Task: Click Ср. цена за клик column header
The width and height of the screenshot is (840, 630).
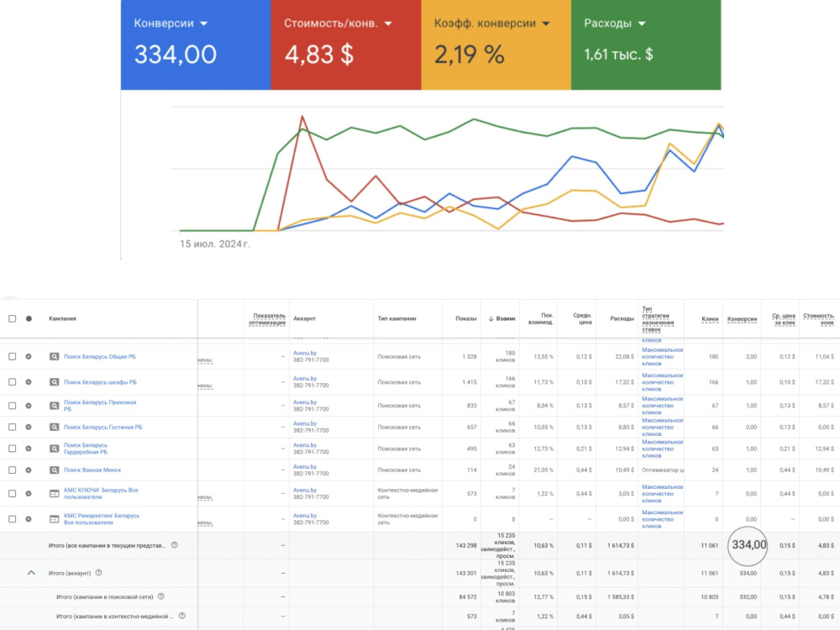Action: 783,318
